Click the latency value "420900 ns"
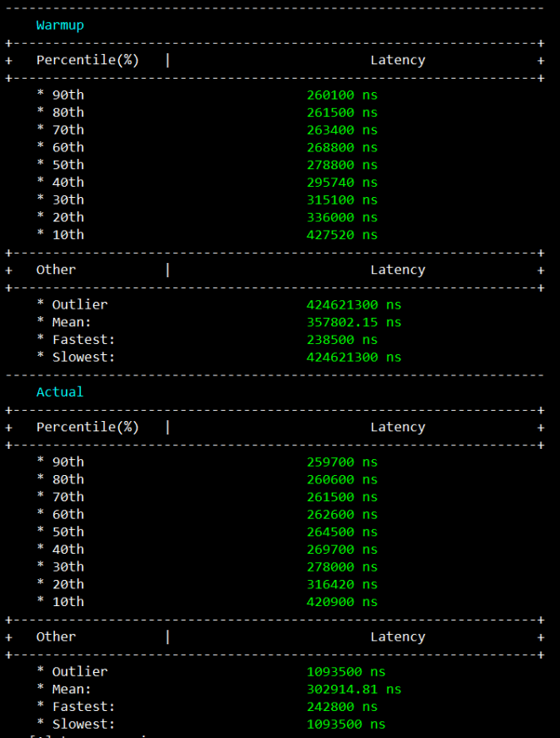This screenshot has width=560, height=738. pos(342,601)
